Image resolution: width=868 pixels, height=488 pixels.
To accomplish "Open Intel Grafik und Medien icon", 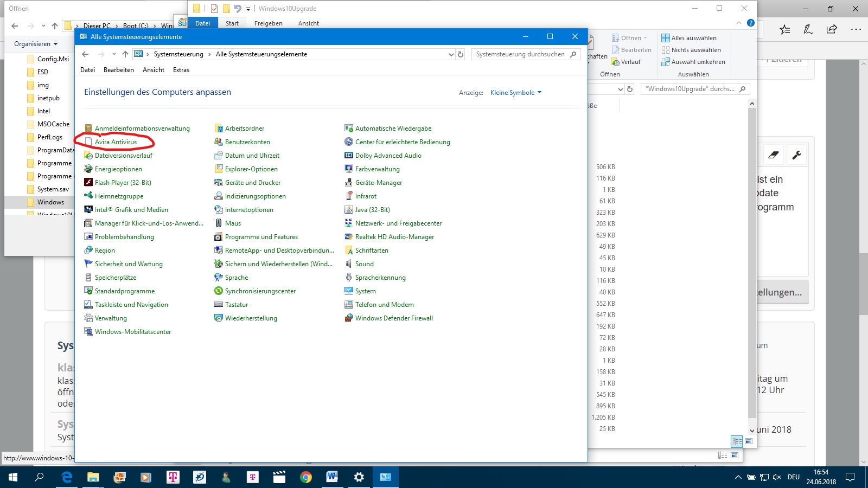I will click(88, 210).
